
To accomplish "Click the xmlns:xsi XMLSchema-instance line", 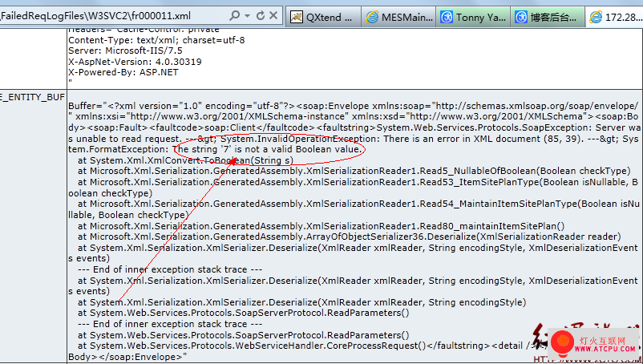I will [354, 116].
